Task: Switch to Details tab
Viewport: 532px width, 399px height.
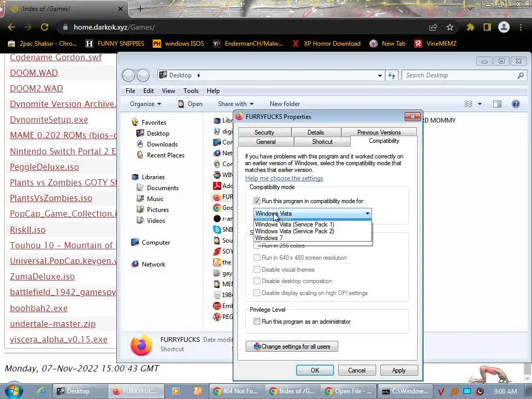Action: tap(316, 132)
